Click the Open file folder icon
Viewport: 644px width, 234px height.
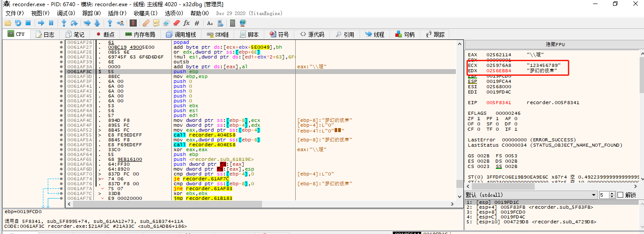(8, 23)
